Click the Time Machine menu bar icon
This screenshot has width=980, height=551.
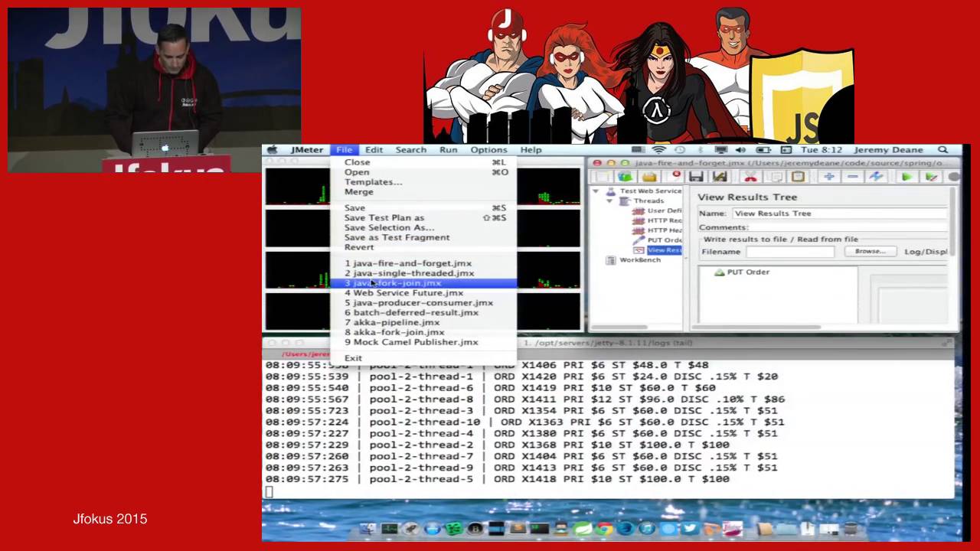(680, 150)
